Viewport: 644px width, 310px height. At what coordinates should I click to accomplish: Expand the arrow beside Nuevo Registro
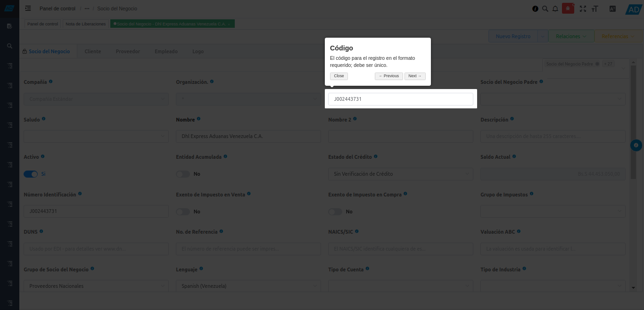[x=542, y=36]
